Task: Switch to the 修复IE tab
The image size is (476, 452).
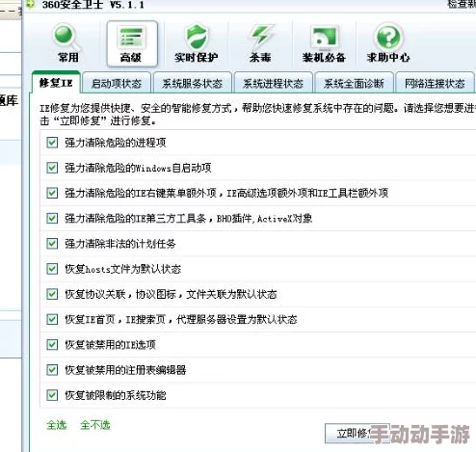Action: point(56,83)
